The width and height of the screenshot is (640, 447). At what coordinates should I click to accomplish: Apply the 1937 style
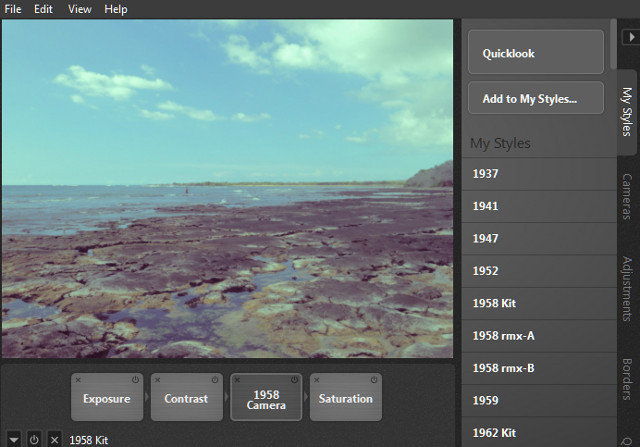coord(539,174)
